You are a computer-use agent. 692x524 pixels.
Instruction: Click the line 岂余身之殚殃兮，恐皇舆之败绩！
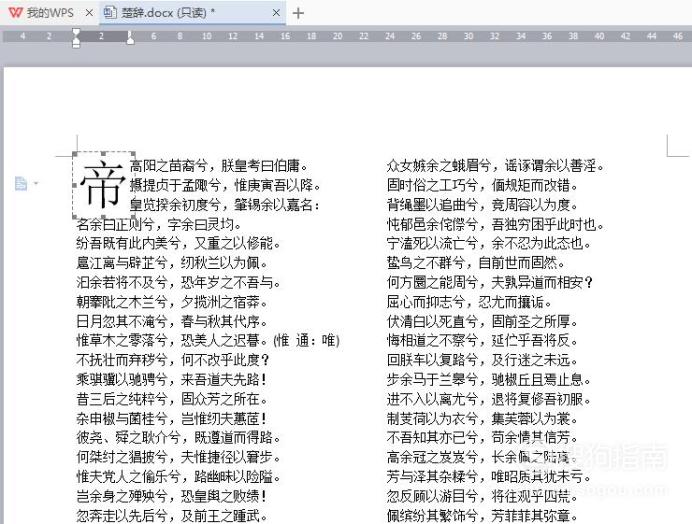(172, 496)
